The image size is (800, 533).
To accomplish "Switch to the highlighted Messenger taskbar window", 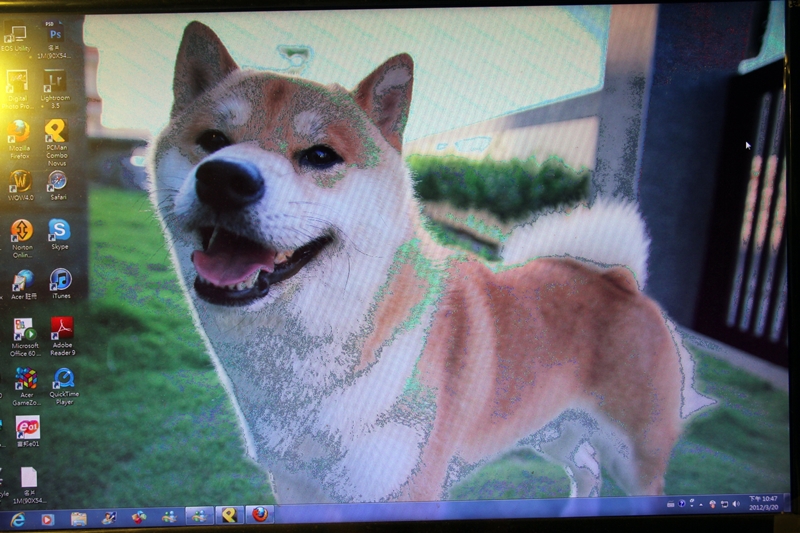I will tap(199, 516).
